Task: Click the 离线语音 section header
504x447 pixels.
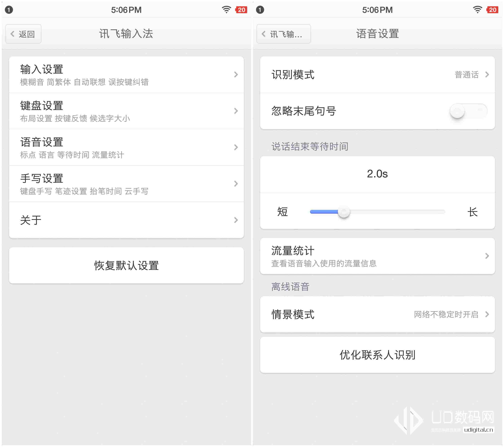Action: click(290, 287)
